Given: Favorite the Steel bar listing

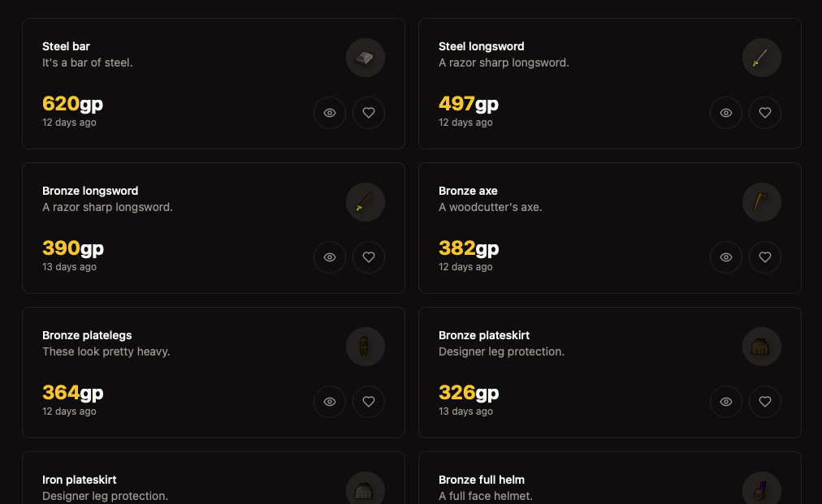Looking at the screenshot, I should point(369,113).
